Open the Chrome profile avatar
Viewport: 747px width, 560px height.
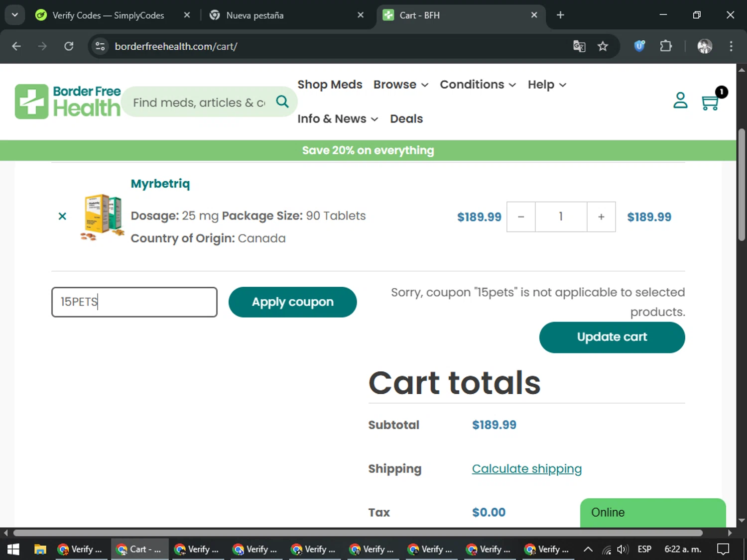pos(705,46)
